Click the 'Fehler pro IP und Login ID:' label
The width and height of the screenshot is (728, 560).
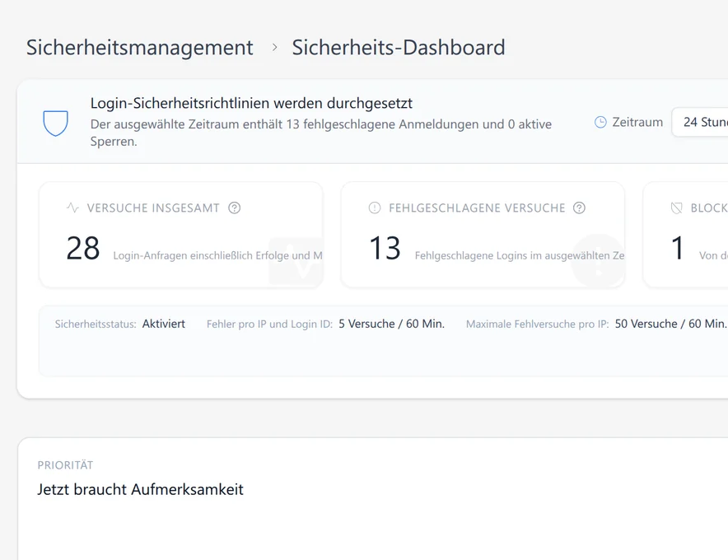pos(269,324)
